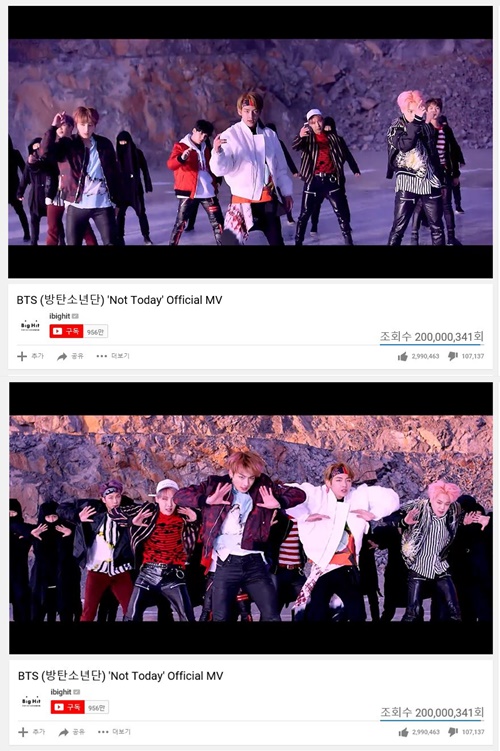Click the plus add icon under bottom video
The image size is (500, 751).
(23, 732)
